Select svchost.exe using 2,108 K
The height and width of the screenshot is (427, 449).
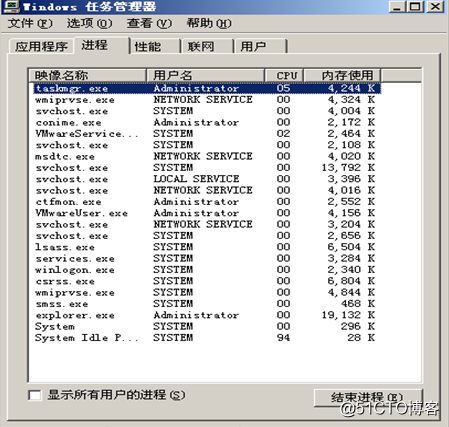207,145
